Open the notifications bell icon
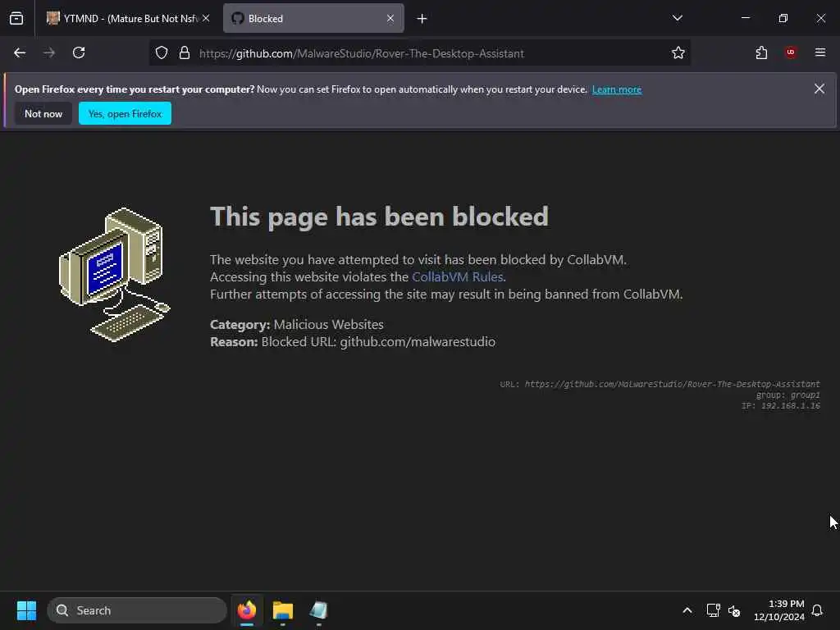 click(818, 610)
